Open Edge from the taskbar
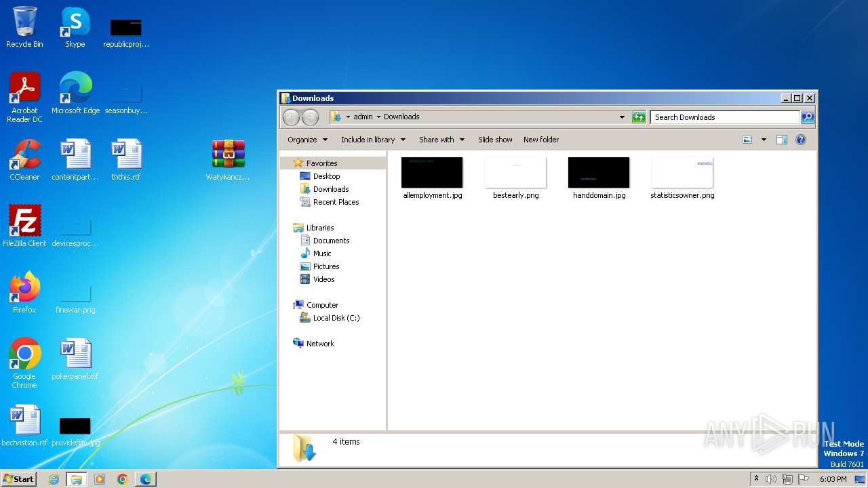Image resolution: width=868 pixels, height=488 pixels. tap(146, 479)
